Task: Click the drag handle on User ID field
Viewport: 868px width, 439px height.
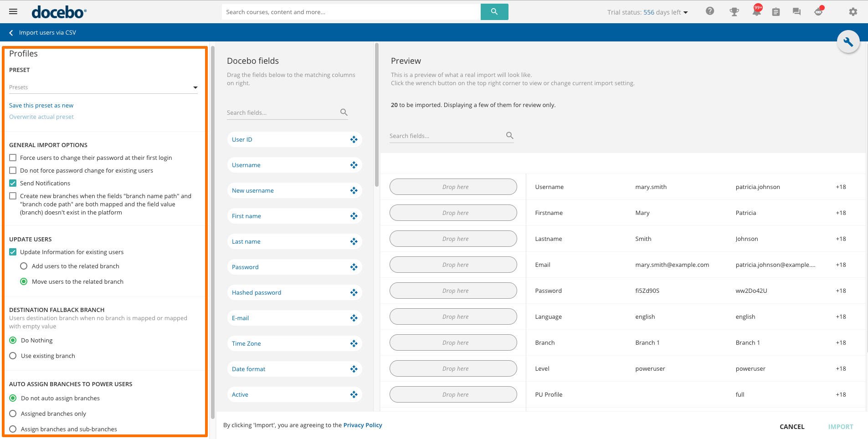Action: (x=354, y=140)
